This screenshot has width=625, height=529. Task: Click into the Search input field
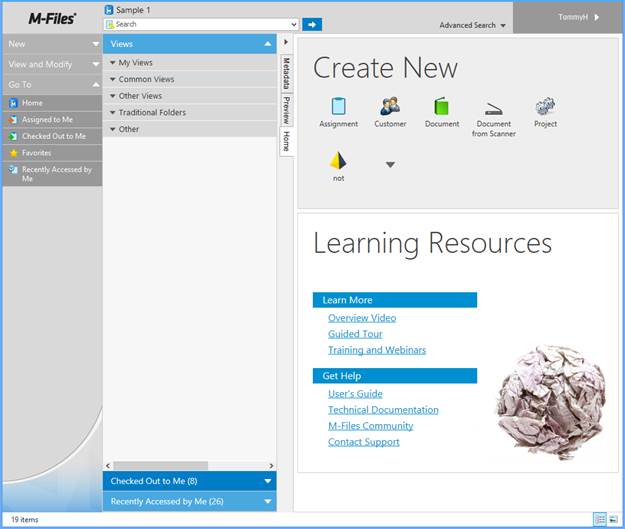[x=205, y=24]
